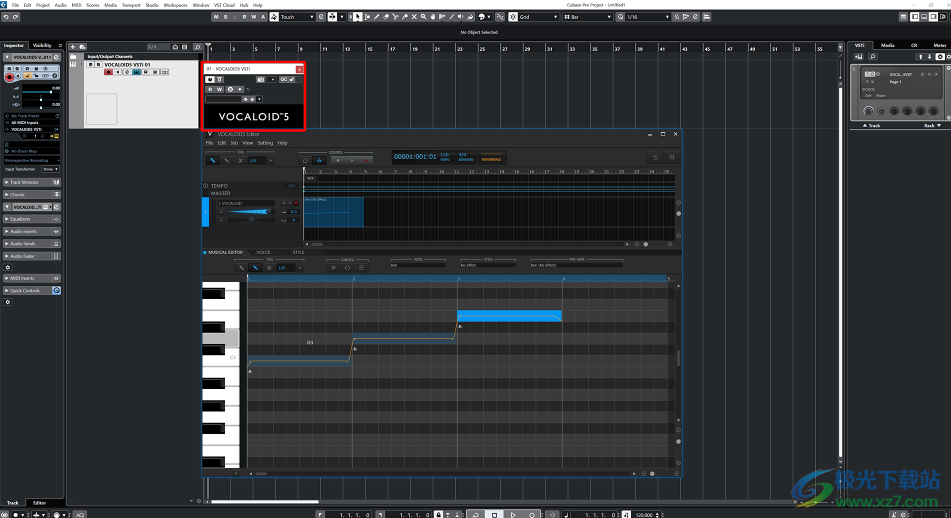Toggle Read automation R in plugin window
The image size is (951, 518).
point(210,89)
